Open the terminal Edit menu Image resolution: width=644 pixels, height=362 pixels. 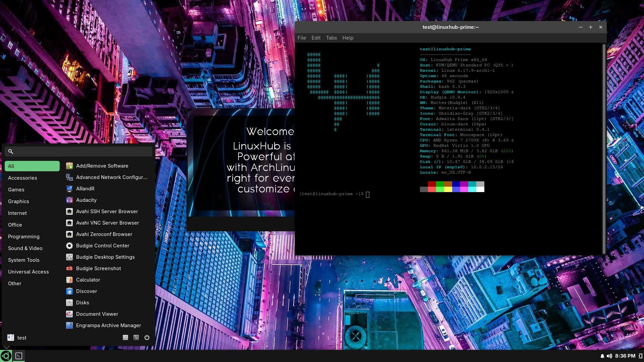point(316,38)
